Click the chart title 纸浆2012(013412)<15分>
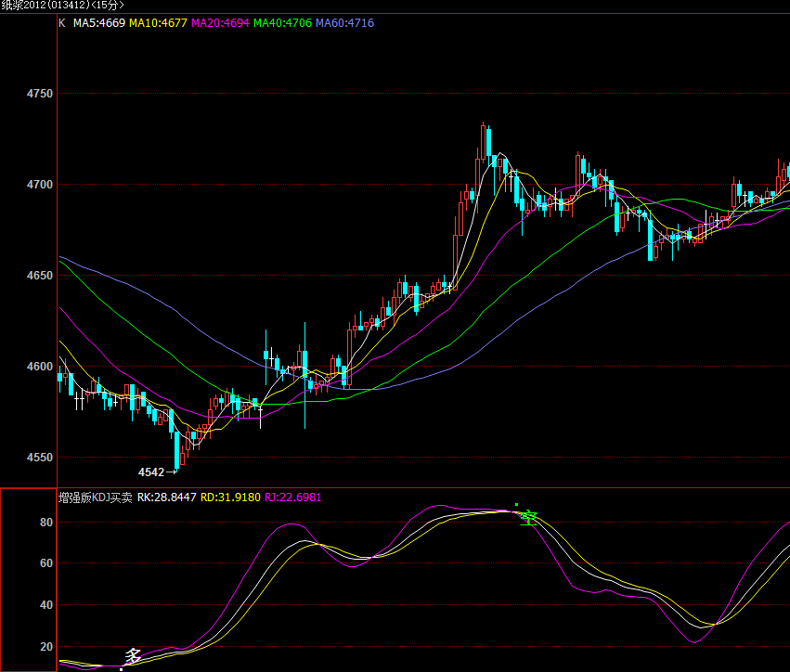 click(x=62, y=5)
